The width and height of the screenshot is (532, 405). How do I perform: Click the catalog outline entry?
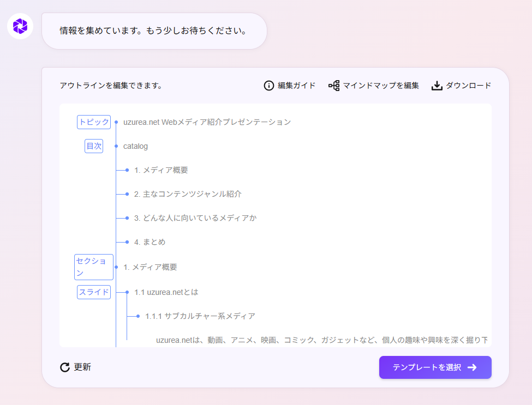click(135, 146)
